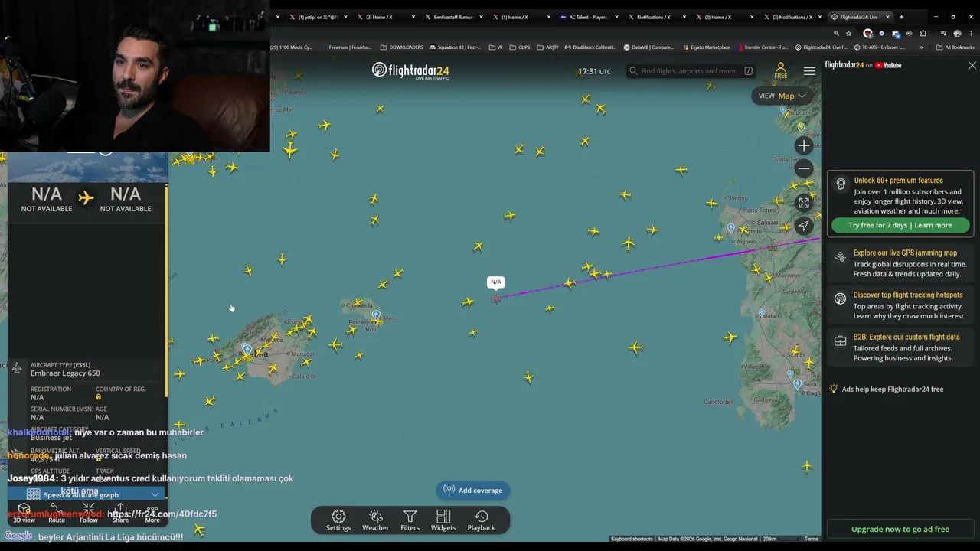
Task: Close the Flightradar24 YouTube side panel
Action: click(972, 66)
